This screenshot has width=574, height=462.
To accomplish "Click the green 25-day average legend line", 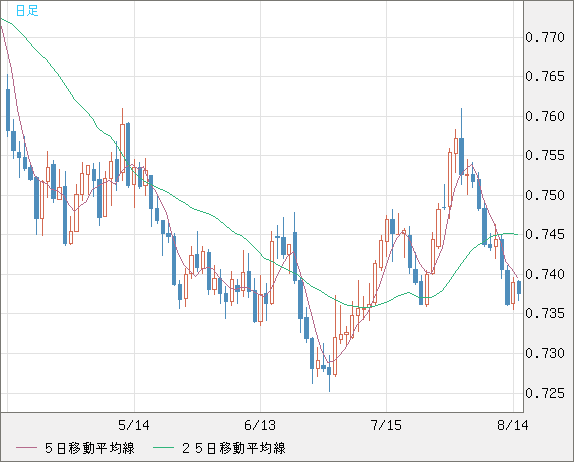I will click(163, 448).
